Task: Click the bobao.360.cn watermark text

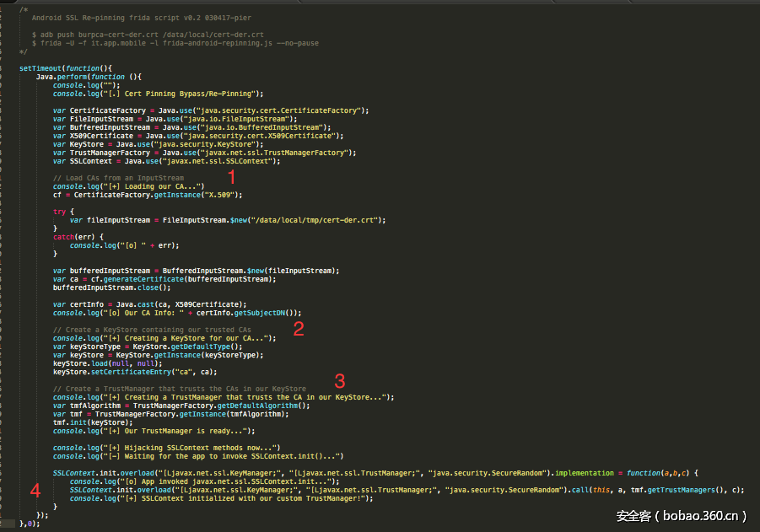Action: tap(682, 516)
